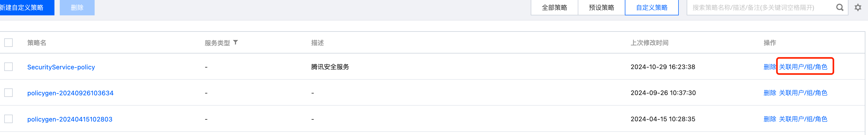Click the search magnifier icon

[x=840, y=7]
